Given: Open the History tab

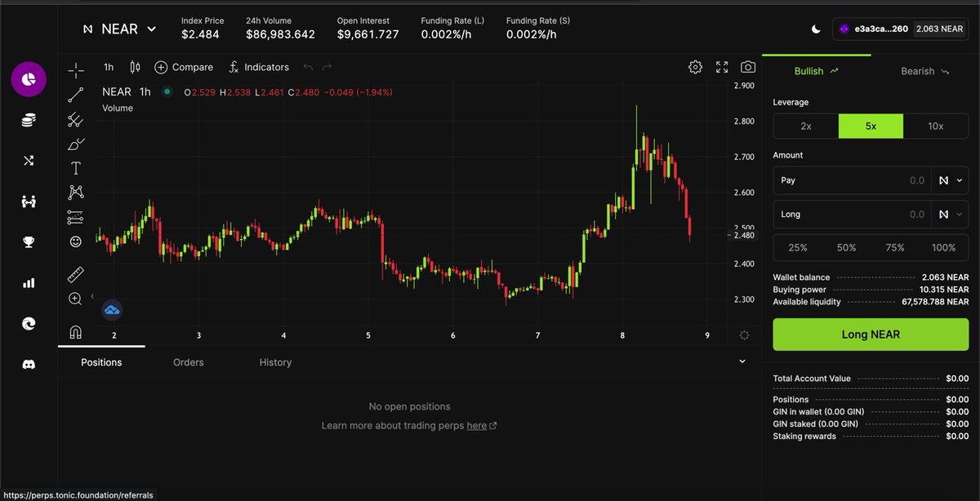Looking at the screenshot, I should [275, 362].
